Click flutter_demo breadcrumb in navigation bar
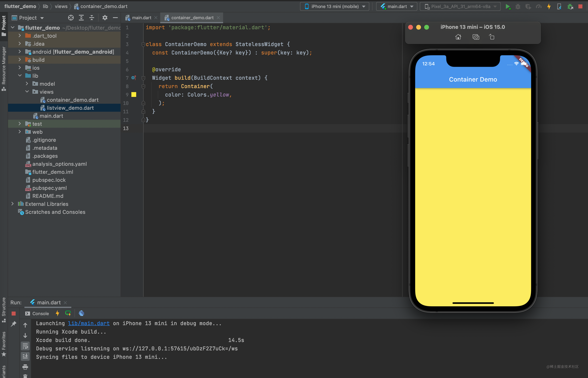 20,6
